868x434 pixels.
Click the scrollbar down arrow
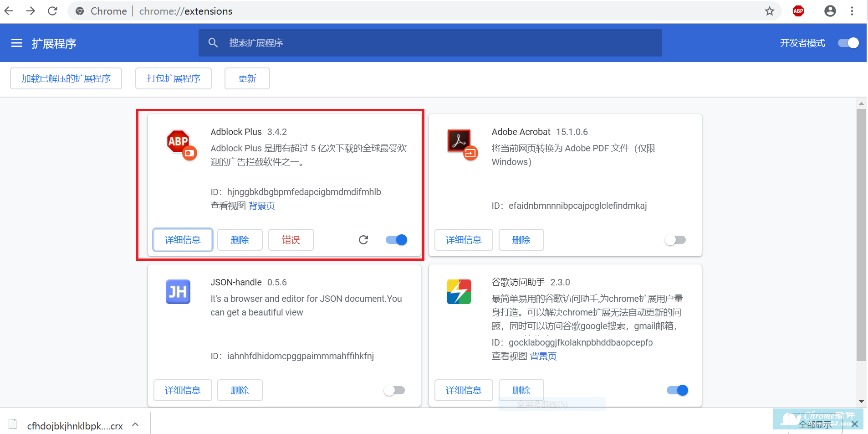tap(861, 402)
